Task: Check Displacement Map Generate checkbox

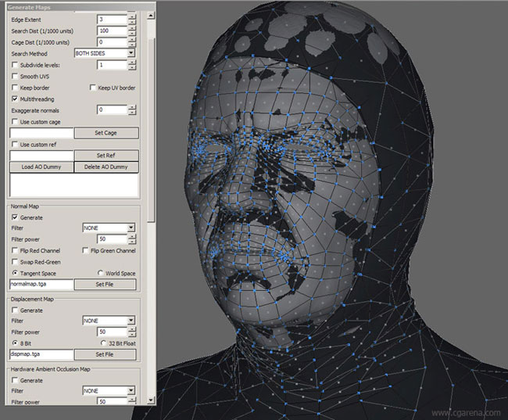Action: point(15,311)
